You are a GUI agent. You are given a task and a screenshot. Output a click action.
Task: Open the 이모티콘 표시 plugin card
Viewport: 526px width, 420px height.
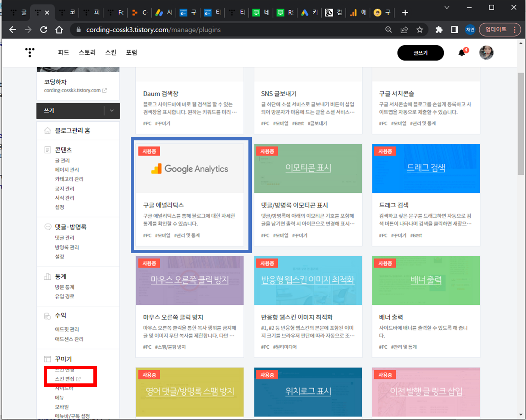[308, 195]
